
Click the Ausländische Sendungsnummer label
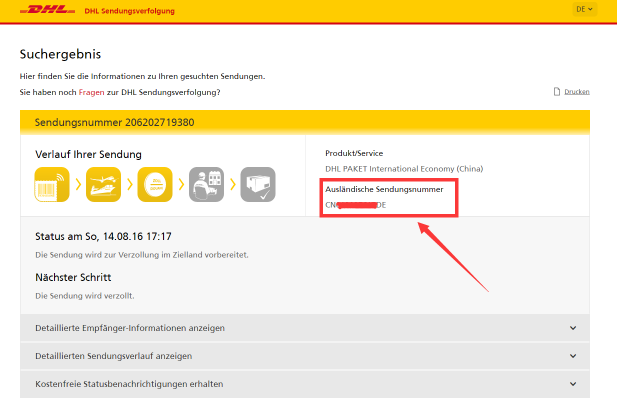pyautogui.click(x=384, y=189)
